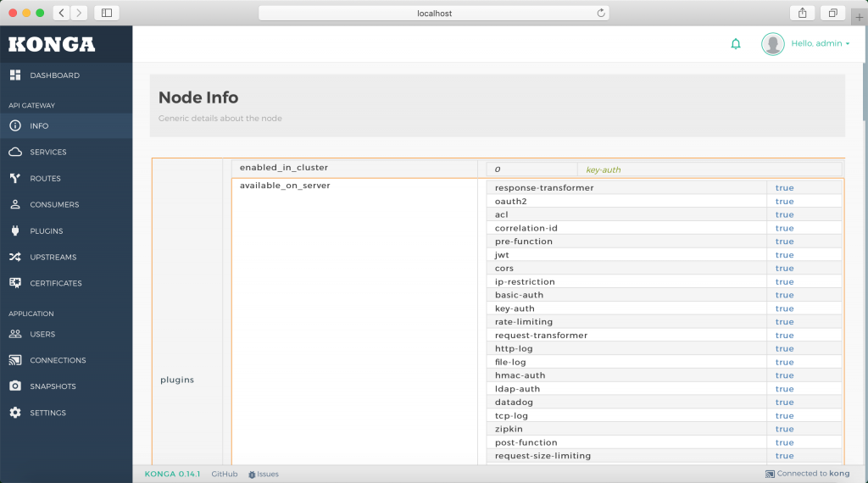
Task: Click the Issues bug icon in footer
Action: 252,475
